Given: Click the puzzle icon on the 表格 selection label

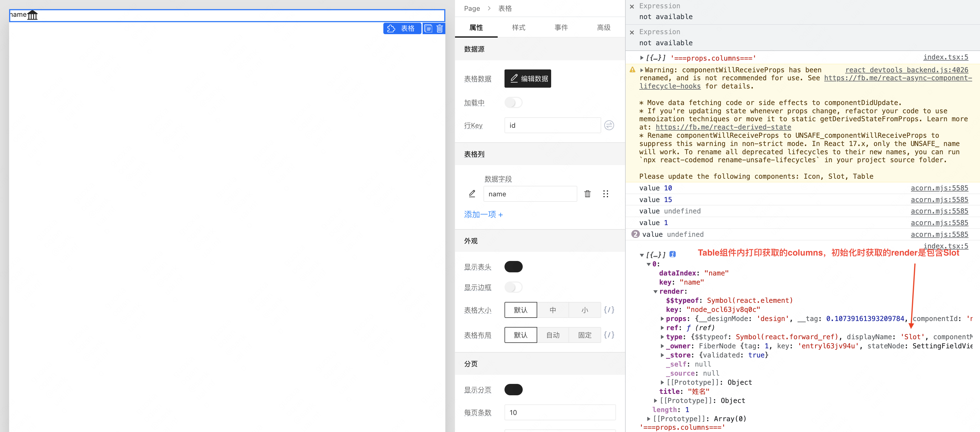Looking at the screenshot, I should (391, 28).
